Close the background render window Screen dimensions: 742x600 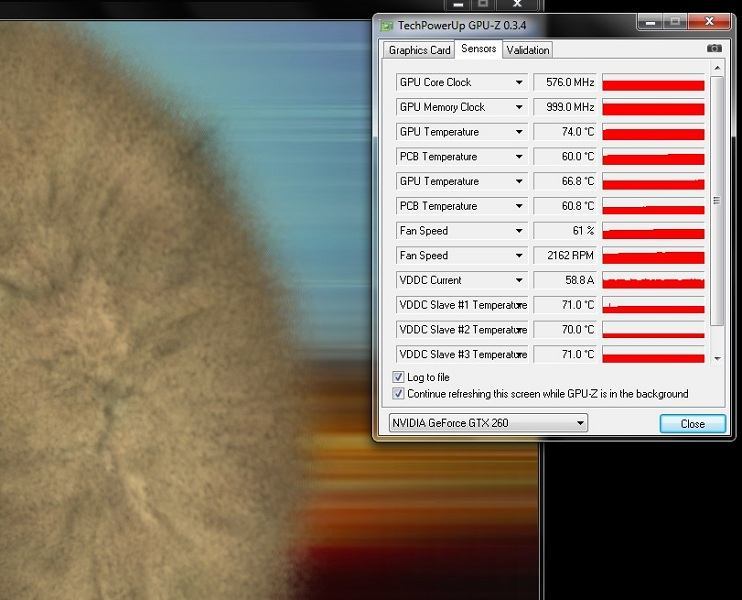coord(518,4)
